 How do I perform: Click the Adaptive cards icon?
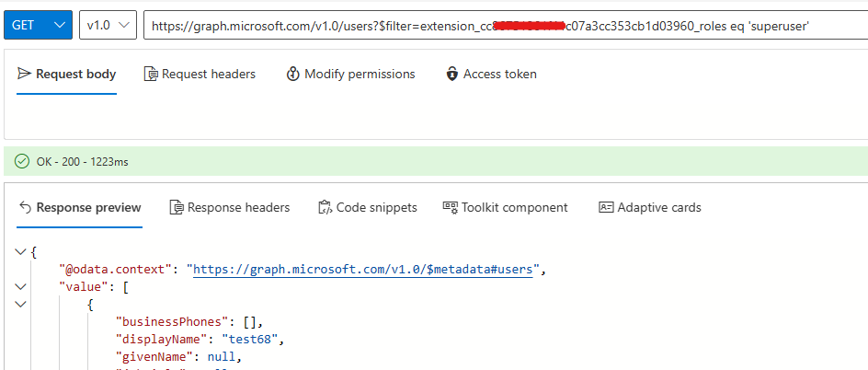pos(606,208)
